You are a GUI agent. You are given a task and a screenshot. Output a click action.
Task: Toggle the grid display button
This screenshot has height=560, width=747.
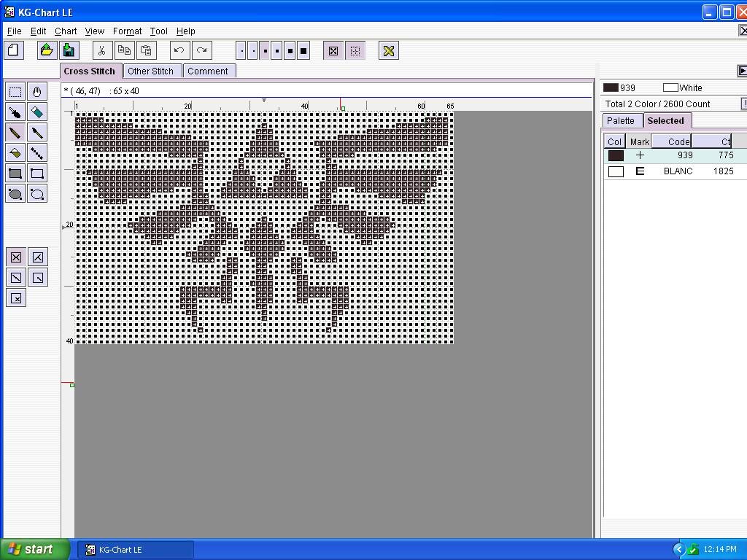click(355, 50)
